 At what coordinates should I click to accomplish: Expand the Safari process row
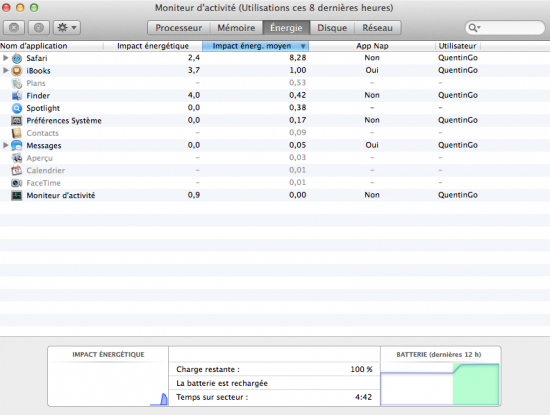click(6, 58)
